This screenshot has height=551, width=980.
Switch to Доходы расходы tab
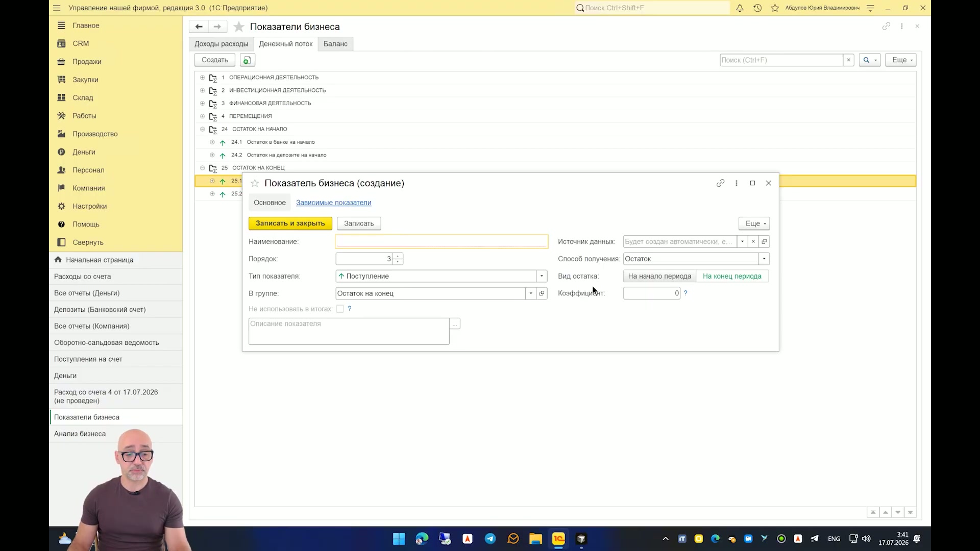[221, 44]
